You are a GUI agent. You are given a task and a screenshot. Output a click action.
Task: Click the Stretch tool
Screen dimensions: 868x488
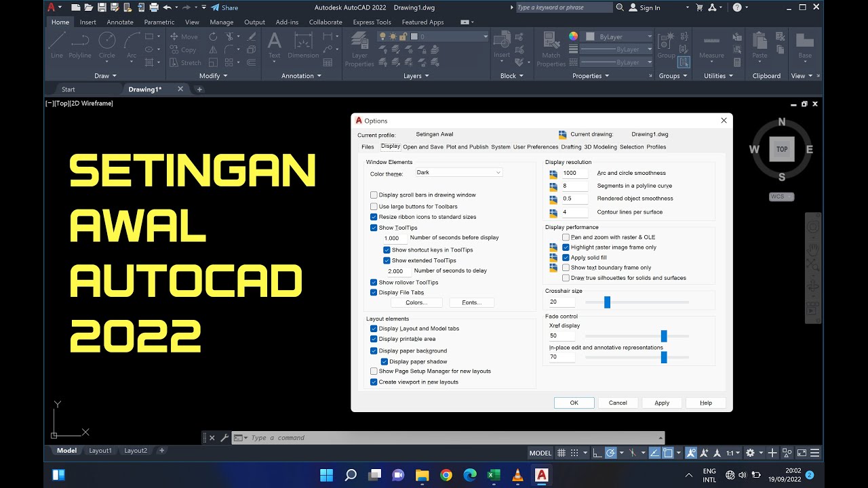point(185,62)
